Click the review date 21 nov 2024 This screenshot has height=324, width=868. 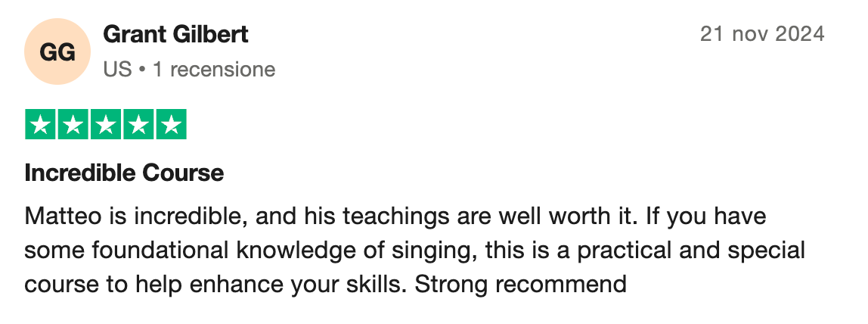pos(762,34)
